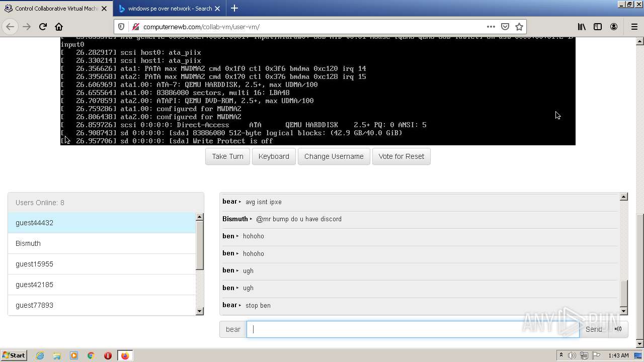Click chat message 'stop ben'
644x362 pixels.
[258, 305]
